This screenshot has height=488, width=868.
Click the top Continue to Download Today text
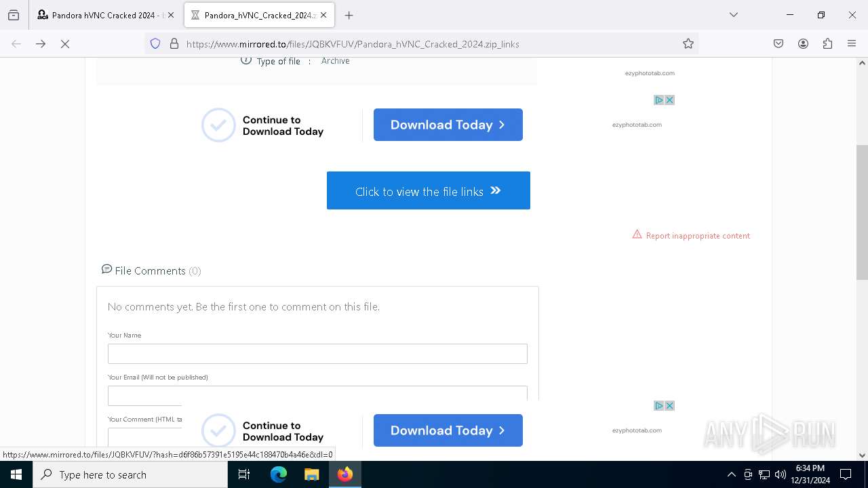point(283,125)
